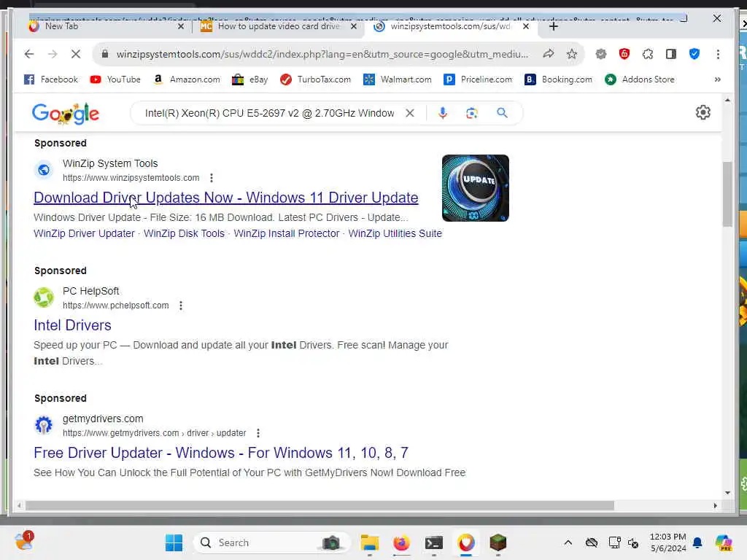Image resolution: width=747 pixels, height=560 pixels.
Task: Open the eBay bookmark
Action: click(x=250, y=79)
